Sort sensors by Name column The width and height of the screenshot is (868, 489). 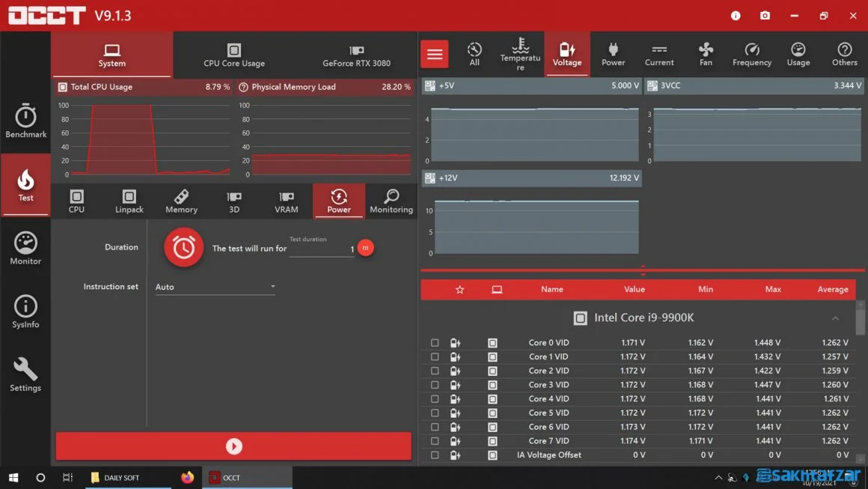pyautogui.click(x=552, y=289)
